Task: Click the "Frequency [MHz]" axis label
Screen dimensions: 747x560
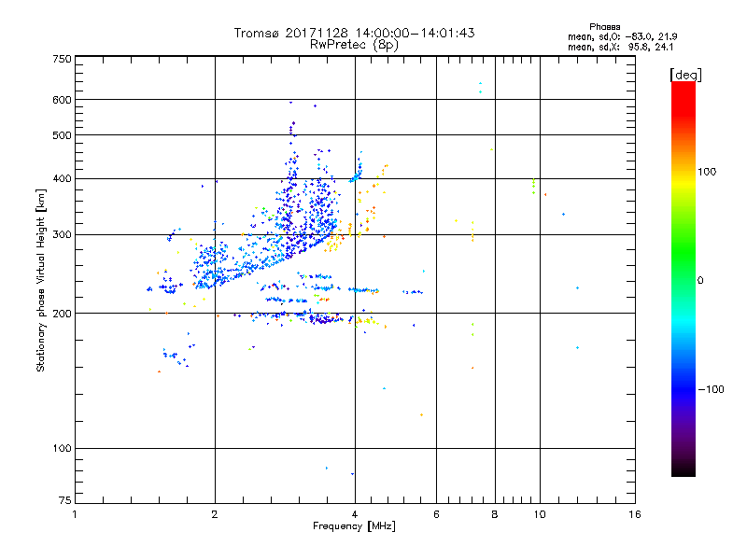Action: (x=354, y=526)
